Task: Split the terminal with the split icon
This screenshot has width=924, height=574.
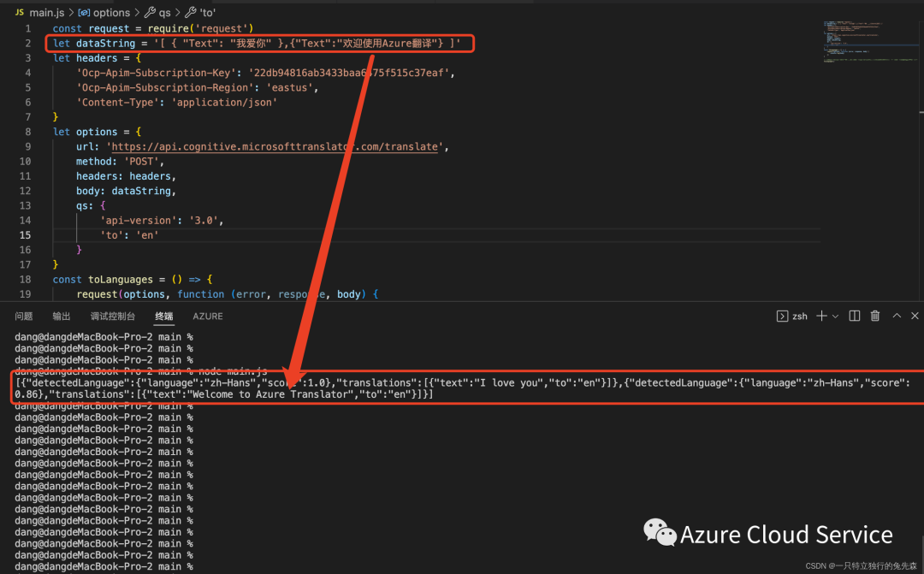Action: click(x=855, y=316)
